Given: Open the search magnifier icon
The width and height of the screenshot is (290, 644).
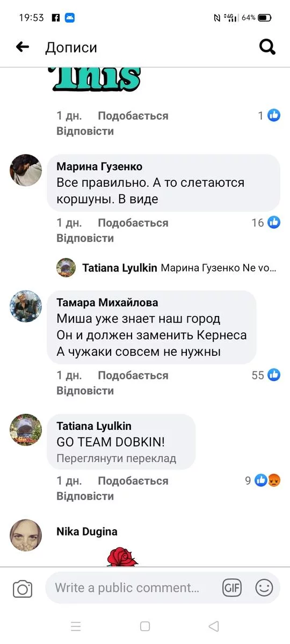Looking at the screenshot, I should pos(267,47).
